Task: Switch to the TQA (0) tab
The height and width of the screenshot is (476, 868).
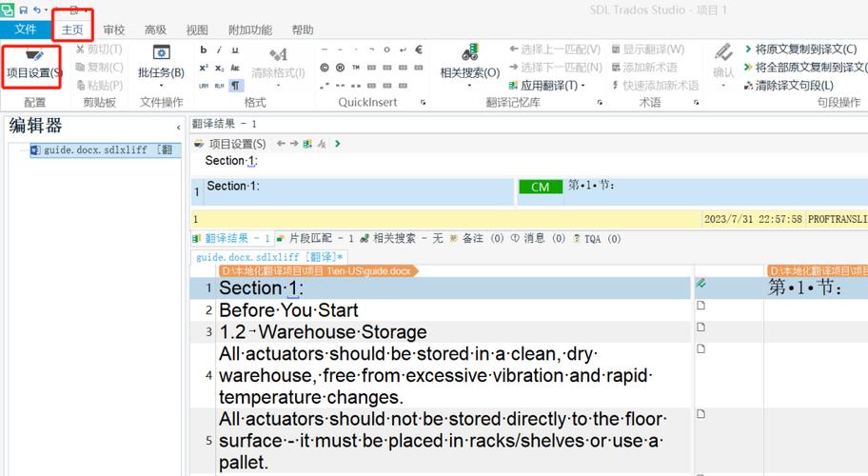Action: [597, 239]
